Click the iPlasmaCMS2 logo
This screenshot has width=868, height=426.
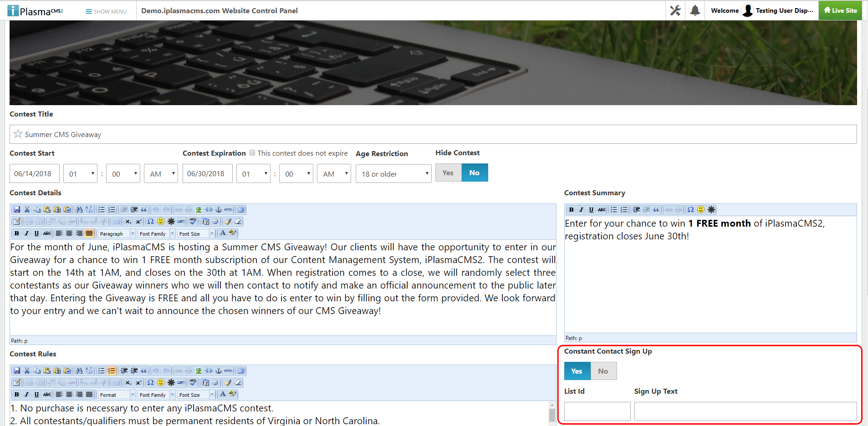pos(36,10)
